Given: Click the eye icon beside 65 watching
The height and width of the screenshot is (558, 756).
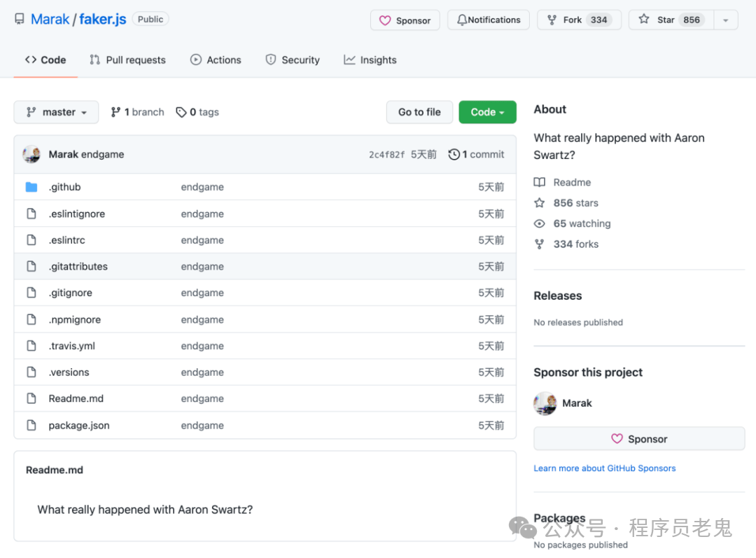Looking at the screenshot, I should click(540, 224).
